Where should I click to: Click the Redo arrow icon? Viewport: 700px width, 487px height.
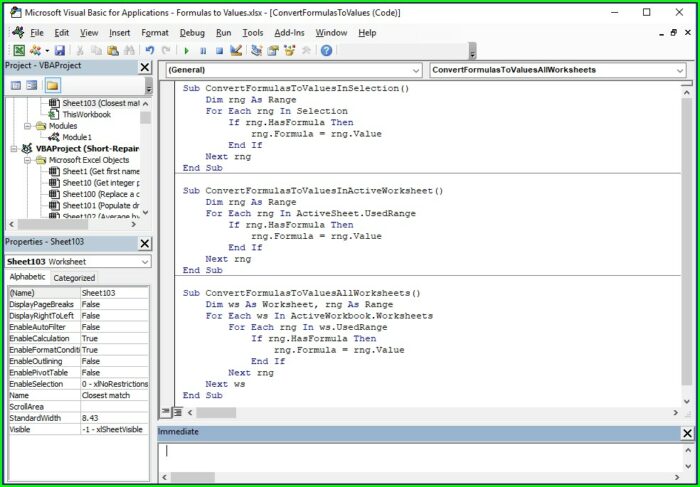pyautogui.click(x=166, y=50)
